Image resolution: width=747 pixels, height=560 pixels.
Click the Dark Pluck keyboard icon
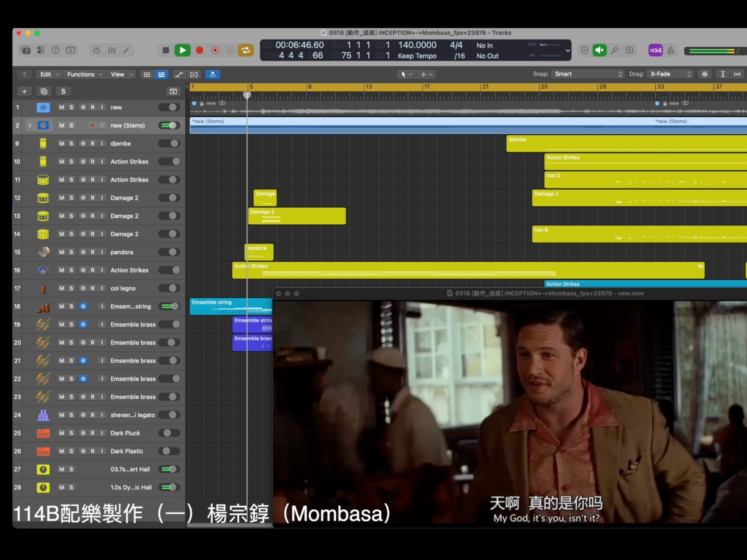[x=43, y=433]
